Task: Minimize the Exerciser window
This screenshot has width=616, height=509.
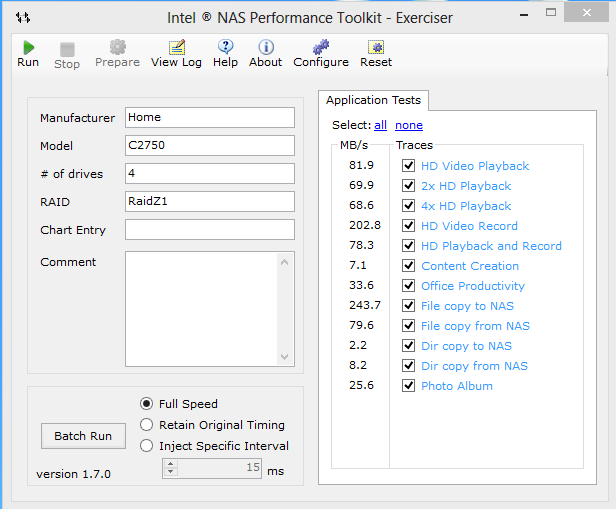Action: point(524,15)
